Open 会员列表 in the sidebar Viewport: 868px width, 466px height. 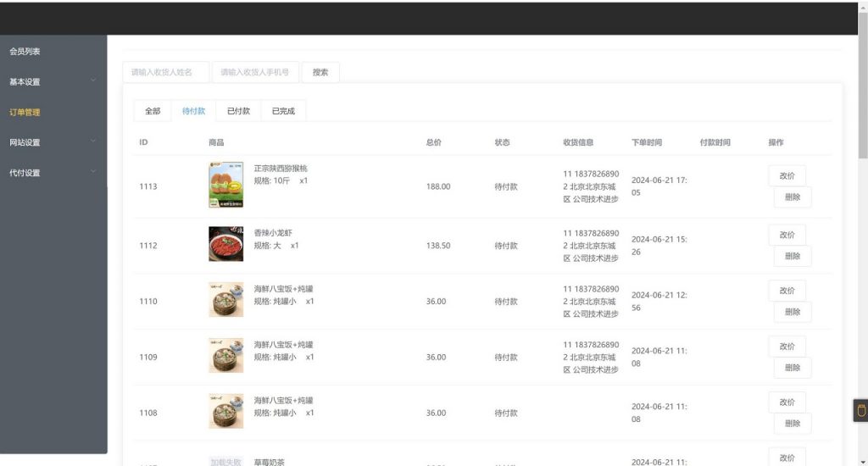(x=25, y=52)
